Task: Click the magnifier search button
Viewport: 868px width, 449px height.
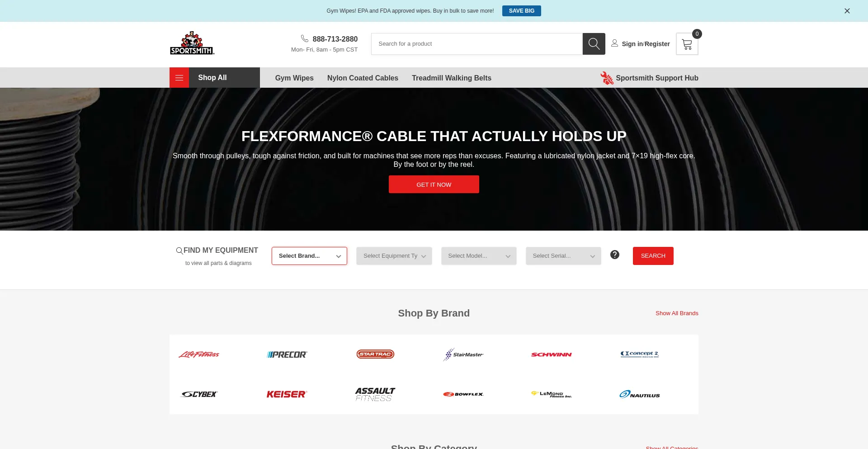Action: coord(594,44)
